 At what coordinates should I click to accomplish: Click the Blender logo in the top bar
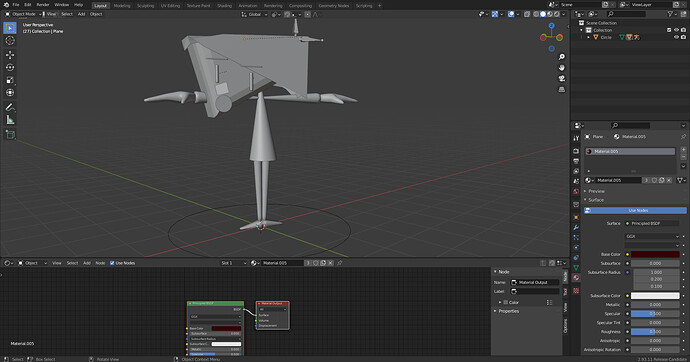(x=6, y=5)
